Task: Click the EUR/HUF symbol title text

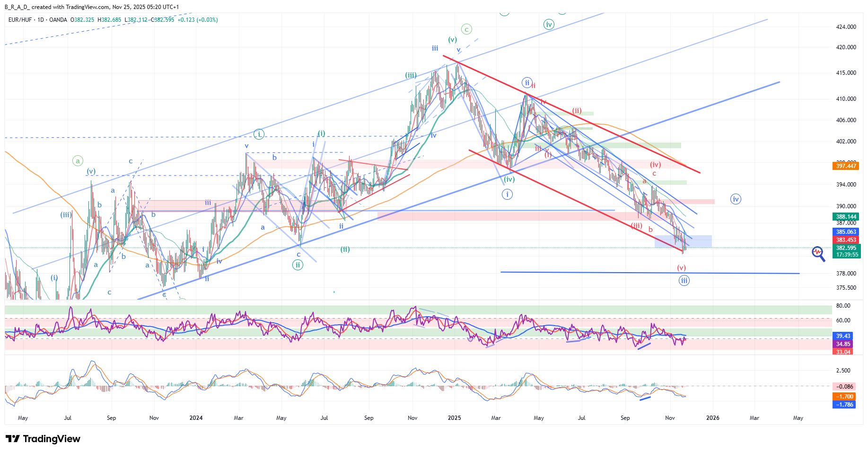Action: point(20,20)
